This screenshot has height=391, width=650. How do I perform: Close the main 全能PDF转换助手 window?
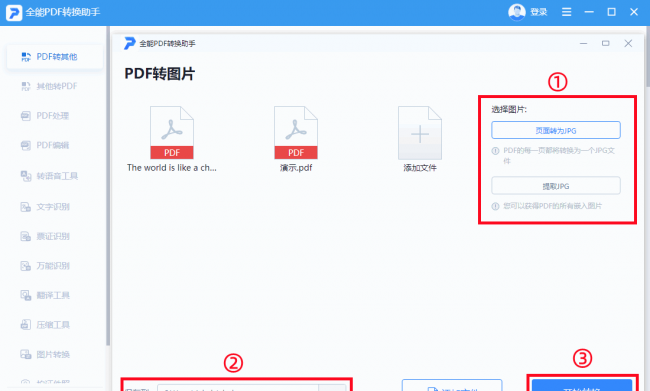point(634,12)
